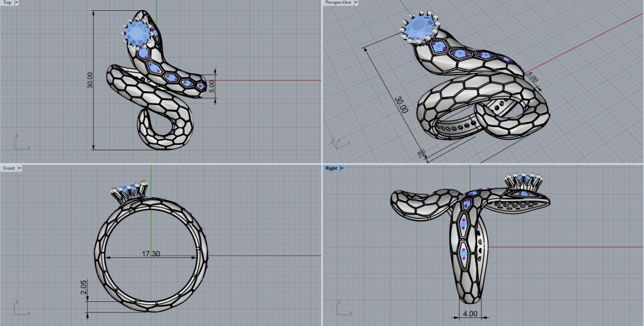
Task: Click the active Right viewport title
Action: (x=331, y=168)
